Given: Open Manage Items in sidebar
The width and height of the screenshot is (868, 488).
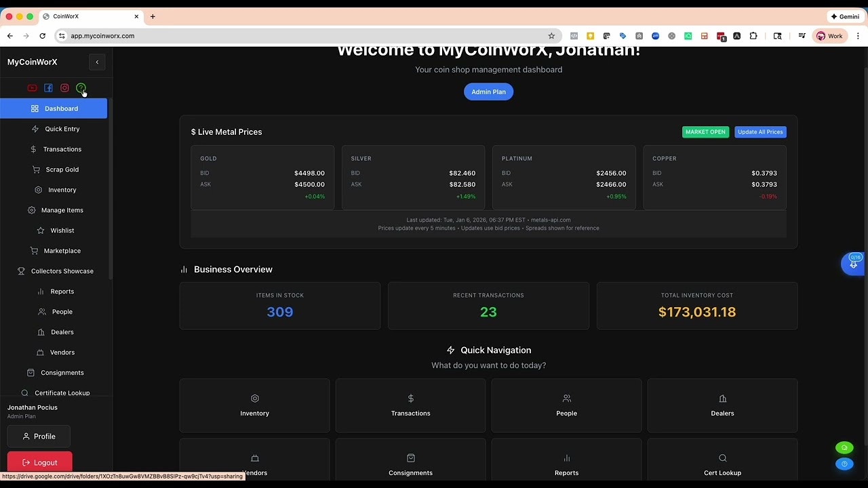Looking at the screenshot, I should pos(54,210).
